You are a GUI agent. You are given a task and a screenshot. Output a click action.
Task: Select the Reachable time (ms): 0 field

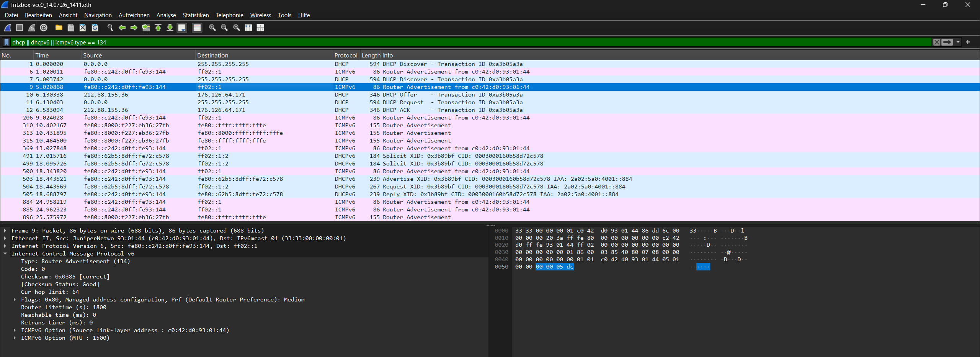(x=59, y=315)
